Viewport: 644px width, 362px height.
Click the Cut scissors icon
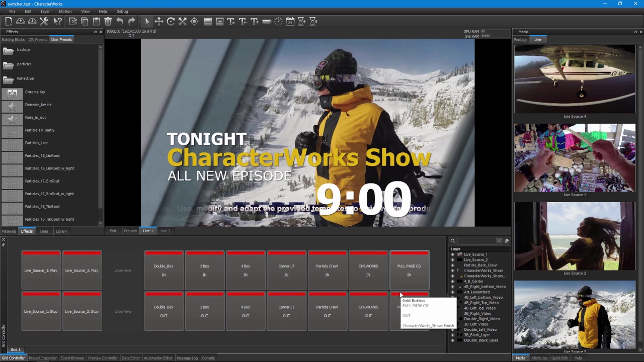tap(73, 21)
